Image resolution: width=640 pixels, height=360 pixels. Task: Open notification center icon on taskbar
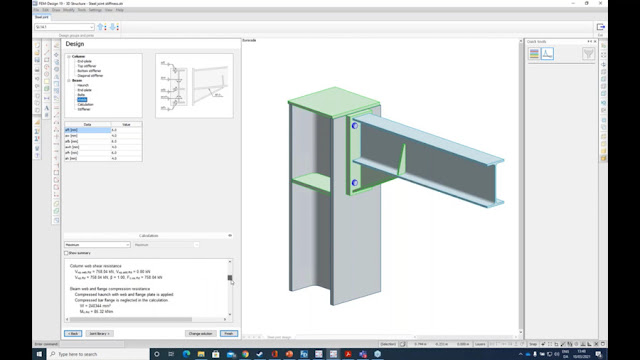tap(599, 354)
